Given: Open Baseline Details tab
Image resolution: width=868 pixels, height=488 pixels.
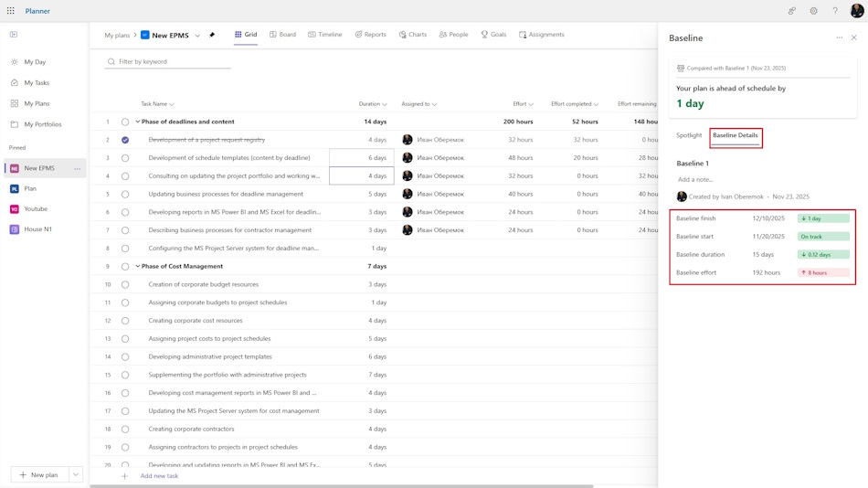Looking at the screenshot, I should click(736, 136).
